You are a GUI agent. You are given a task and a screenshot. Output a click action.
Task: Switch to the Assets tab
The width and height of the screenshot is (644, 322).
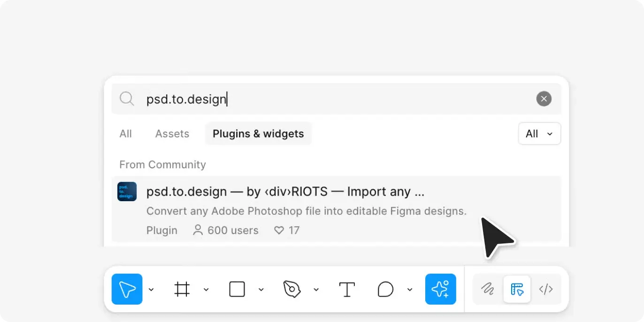[172, 134]
